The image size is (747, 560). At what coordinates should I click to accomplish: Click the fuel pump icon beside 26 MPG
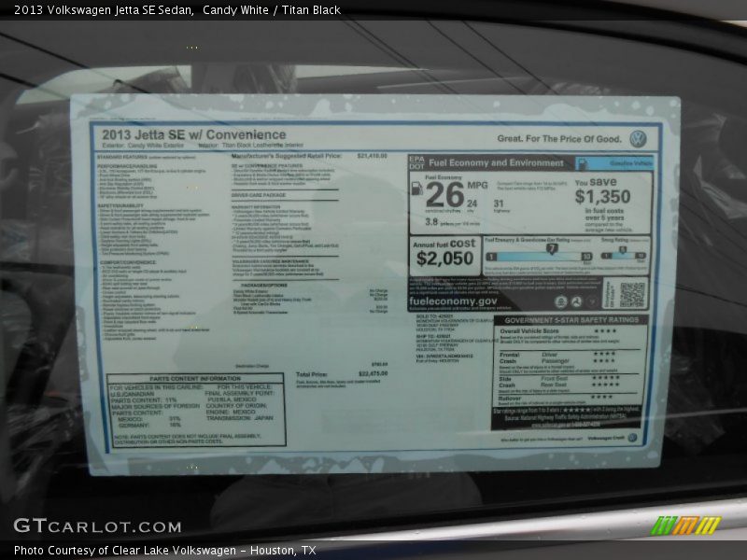pos(417,189)
